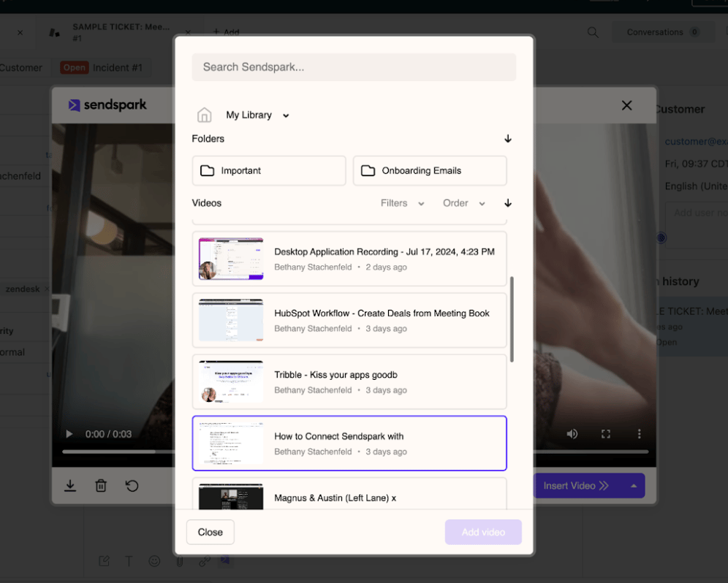Click the Add video button

[483, 532]
